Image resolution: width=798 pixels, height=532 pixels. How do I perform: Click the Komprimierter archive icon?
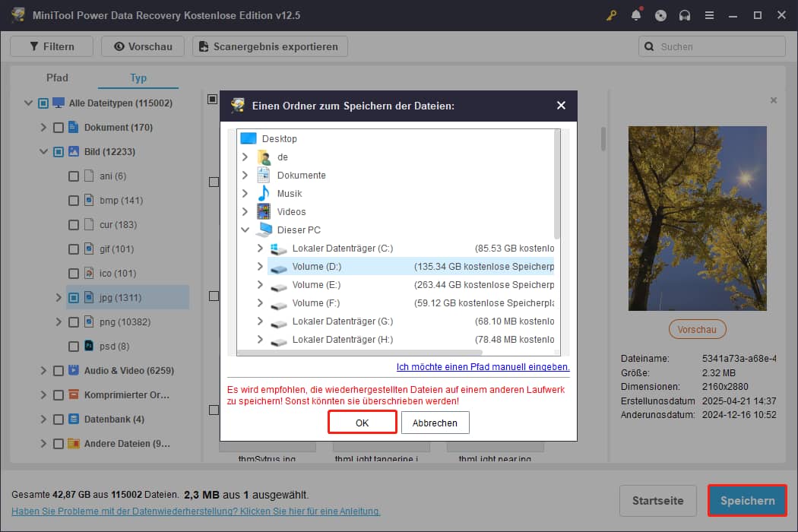74,394
